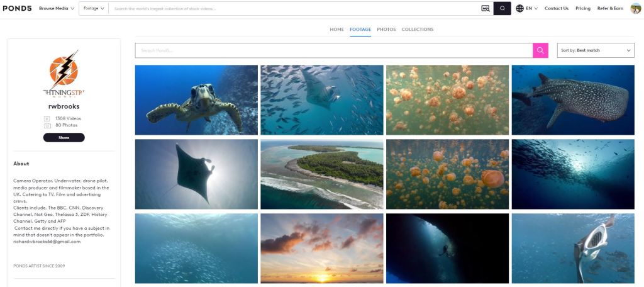The width and height of the screenshot is (644, 287).
Task: Open the user profile avatar
Action: [635, 8]
